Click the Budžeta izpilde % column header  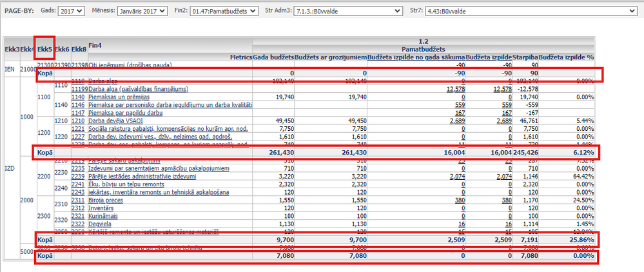point(567,57)
